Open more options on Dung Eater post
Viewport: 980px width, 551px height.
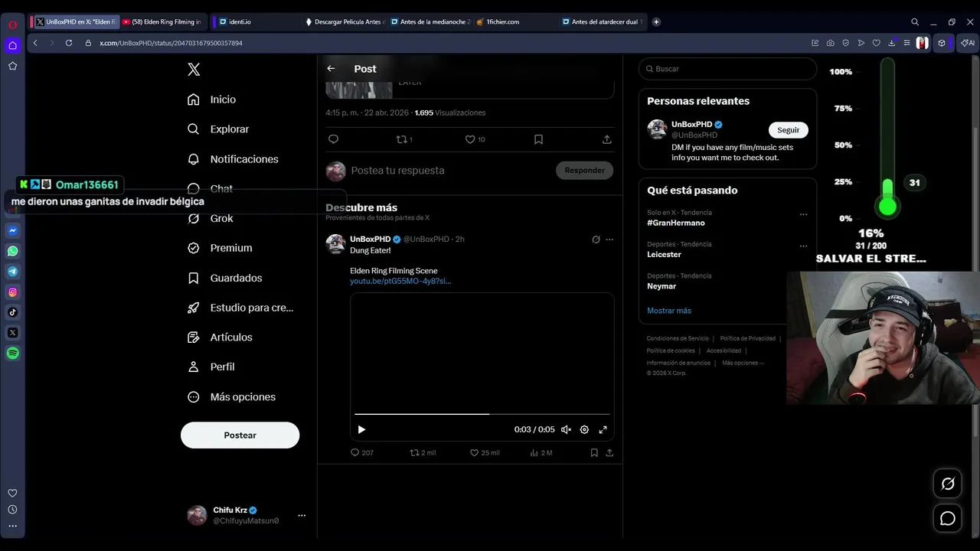pos(609,240)
